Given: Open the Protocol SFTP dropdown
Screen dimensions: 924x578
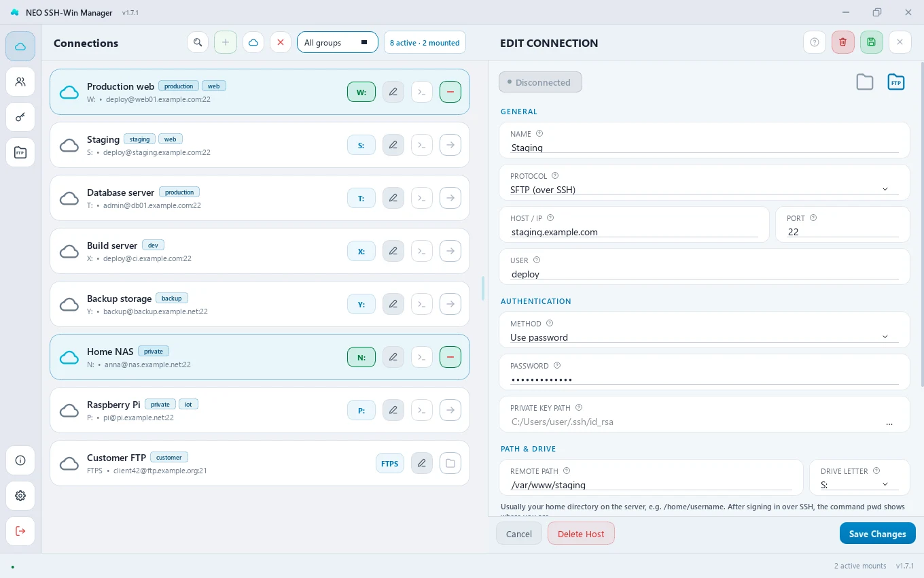Looking at the screenshot, I should click(x=705, y=190).
